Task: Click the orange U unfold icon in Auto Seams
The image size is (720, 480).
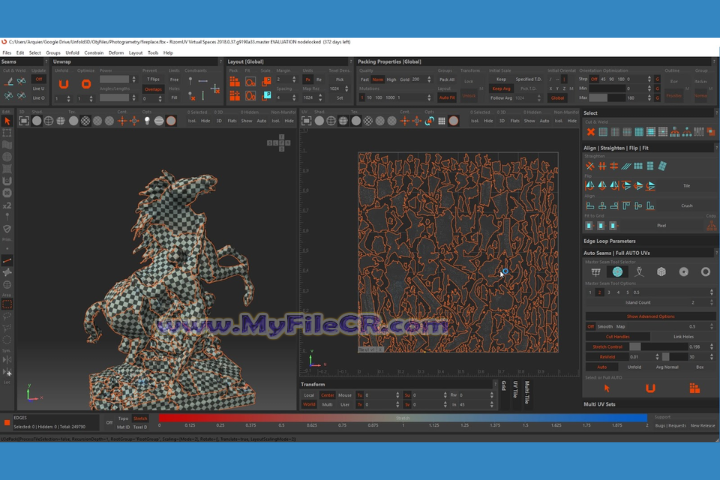Action: [x=650, y=389]
